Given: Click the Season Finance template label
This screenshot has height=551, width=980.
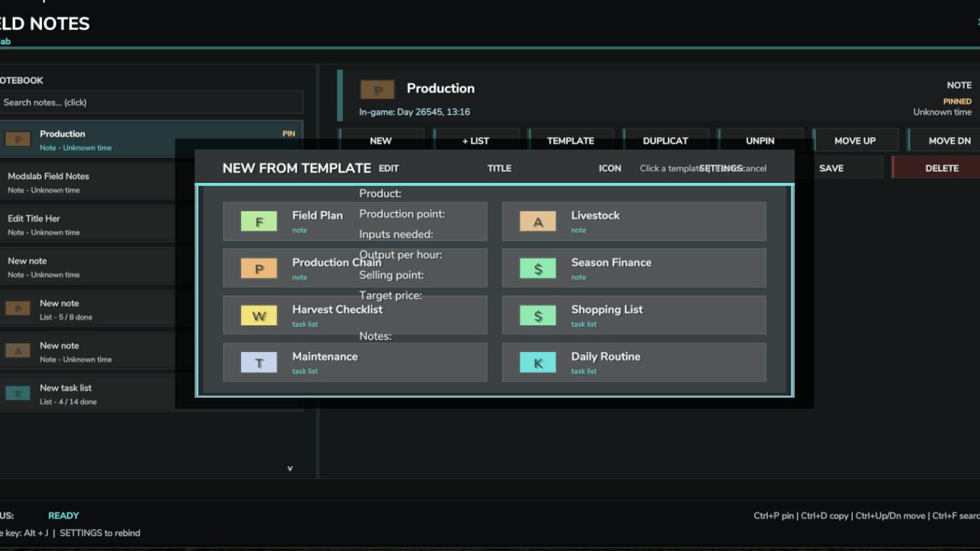Looking at the screenshot, I should (x=611, y=262).
